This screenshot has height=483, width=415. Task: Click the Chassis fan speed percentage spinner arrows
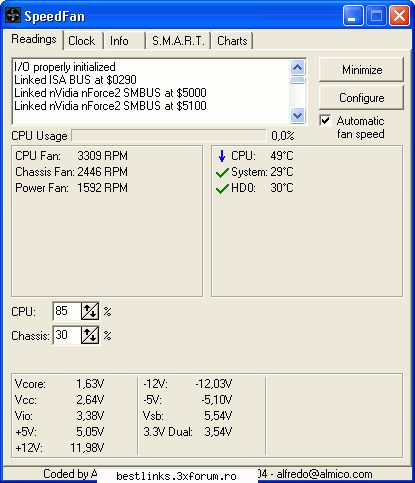[90, 335]
